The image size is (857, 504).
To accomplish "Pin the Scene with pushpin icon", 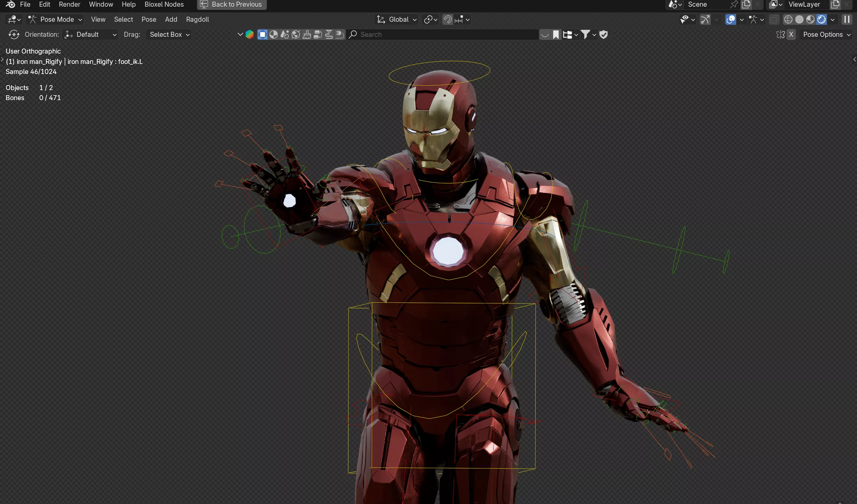I will (733, 4).
